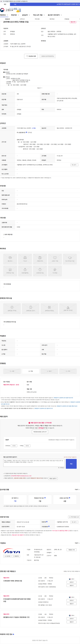The image size is (80, 644).
Task: Select the 복리후생 tab
Action: [52, 19]
